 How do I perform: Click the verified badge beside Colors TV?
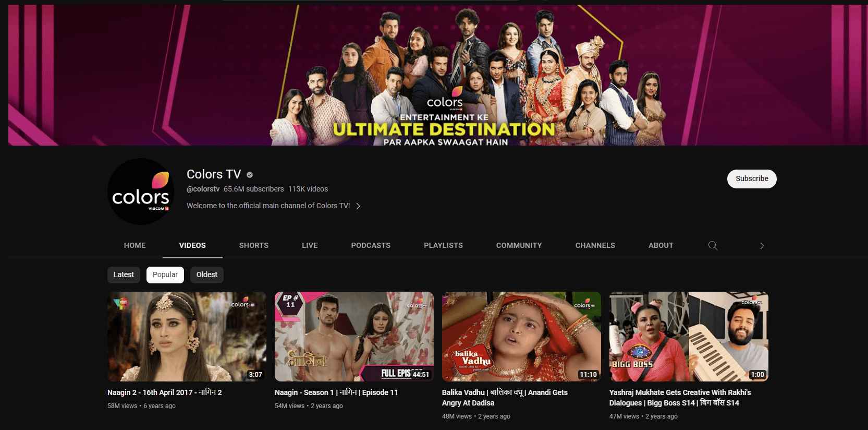tap(250, 175)
